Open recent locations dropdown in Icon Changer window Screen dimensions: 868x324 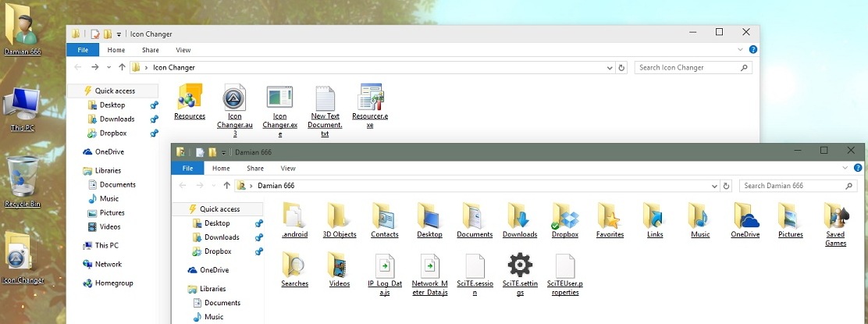[108, 68]
